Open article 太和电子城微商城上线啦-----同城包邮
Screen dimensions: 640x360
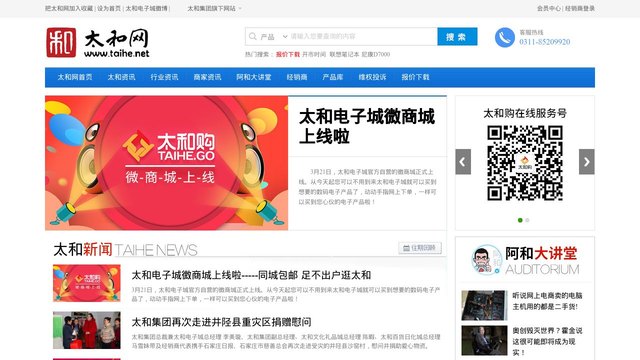point(251,276)
